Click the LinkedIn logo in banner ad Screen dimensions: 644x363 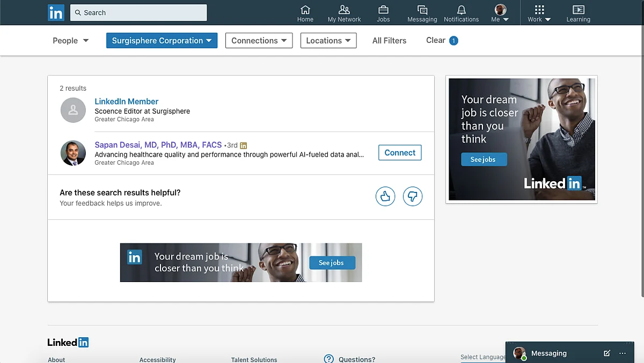tap(134, 257)
